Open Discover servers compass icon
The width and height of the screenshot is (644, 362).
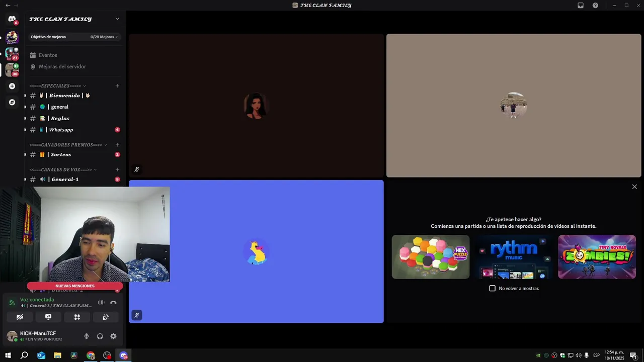coord(12,102)
